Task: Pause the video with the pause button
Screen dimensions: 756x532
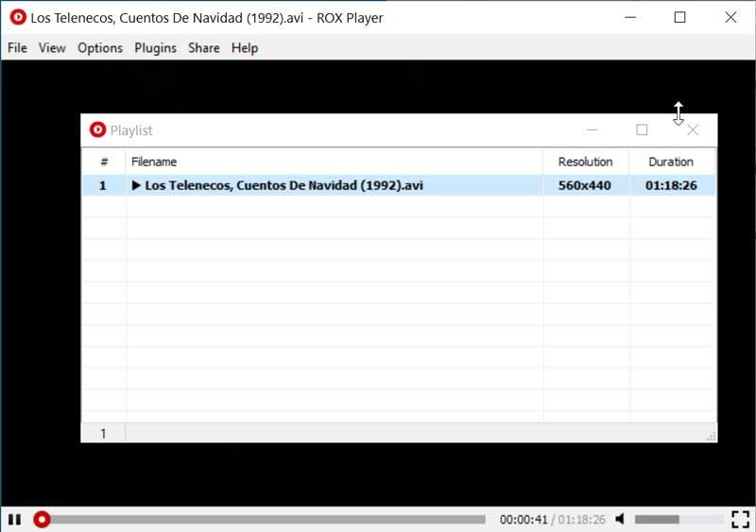Action: coord(14,520)
